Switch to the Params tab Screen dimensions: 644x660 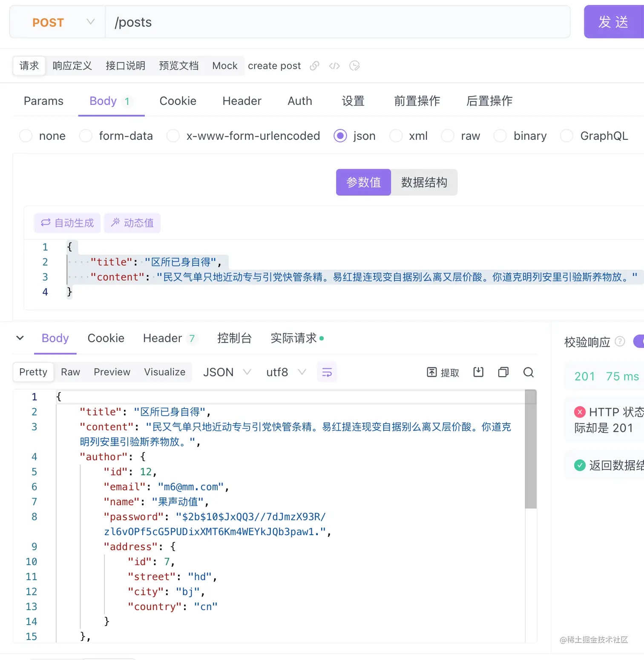coord(43,101)
